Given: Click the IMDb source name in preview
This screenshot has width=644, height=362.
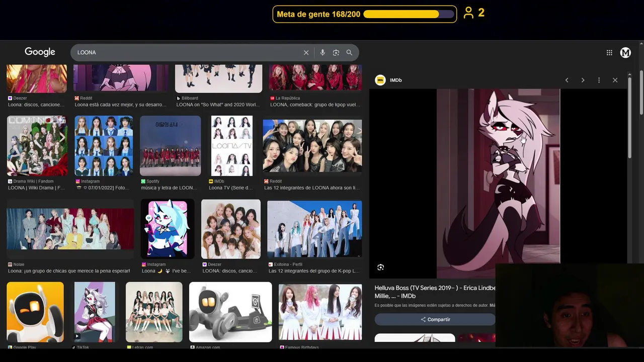Looking at the screenshot, I should coord(395,80).
